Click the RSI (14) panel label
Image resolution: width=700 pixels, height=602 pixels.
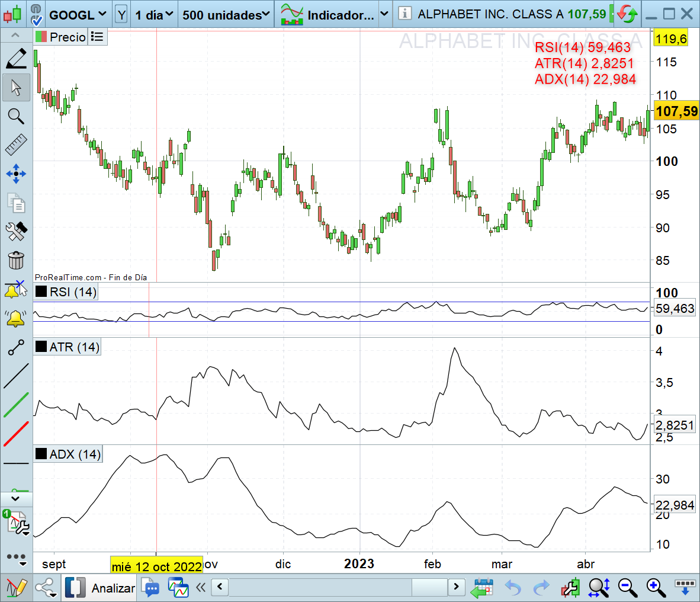(66, 292)
